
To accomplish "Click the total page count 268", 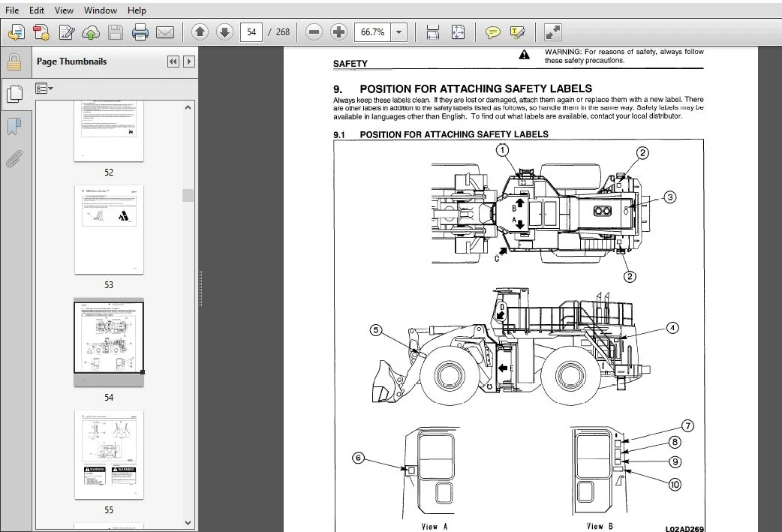I will click(283, 32).
